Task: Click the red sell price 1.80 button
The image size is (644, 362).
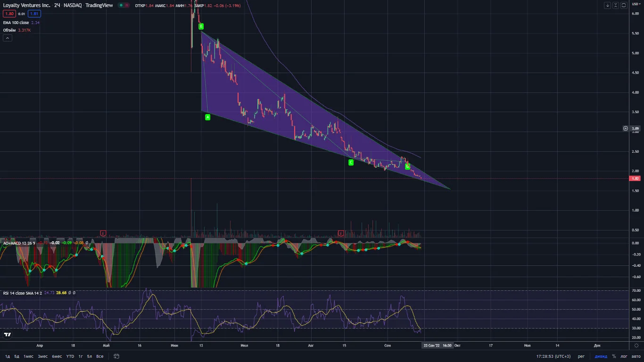Action: click(x=9, y=14)
